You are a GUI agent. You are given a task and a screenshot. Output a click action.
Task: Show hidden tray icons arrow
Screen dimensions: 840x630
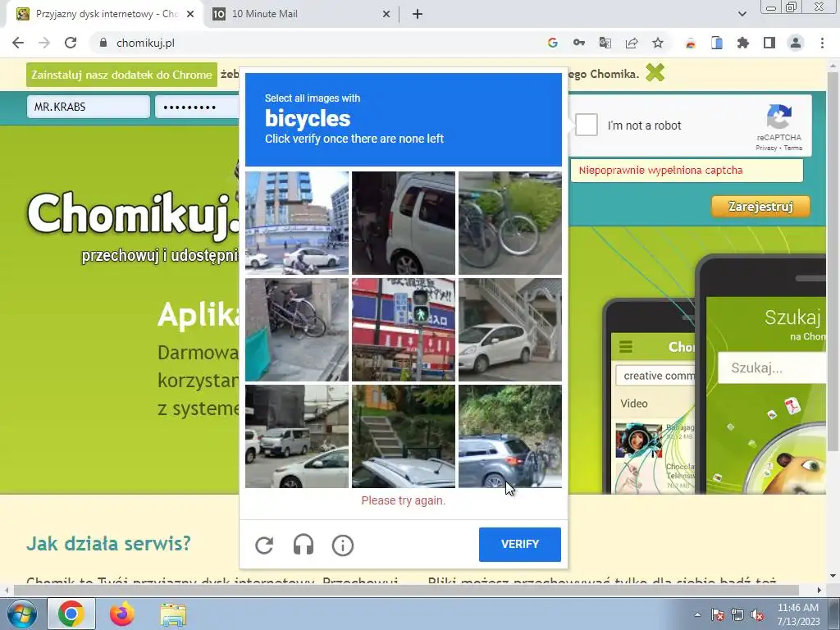[697, 615]
